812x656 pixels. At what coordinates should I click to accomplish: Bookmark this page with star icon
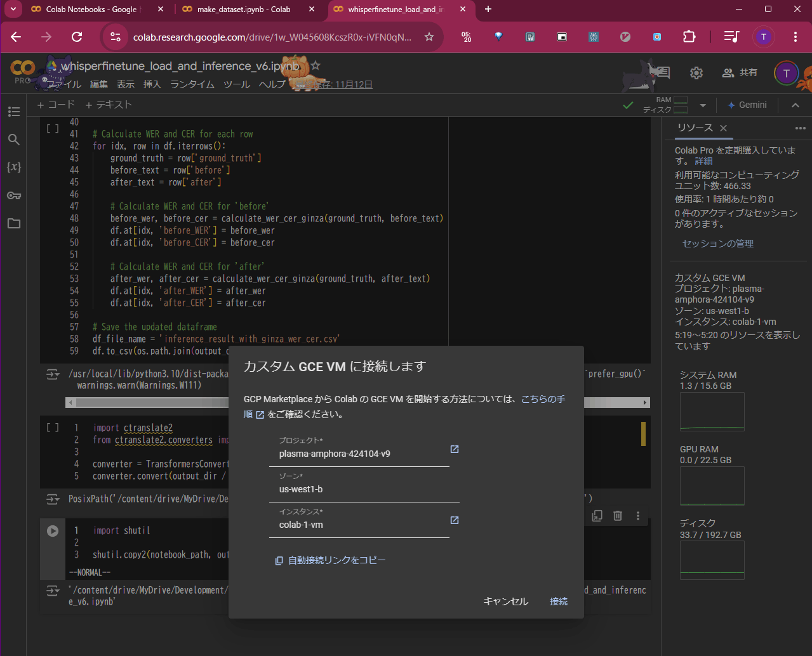coord(429,37)
